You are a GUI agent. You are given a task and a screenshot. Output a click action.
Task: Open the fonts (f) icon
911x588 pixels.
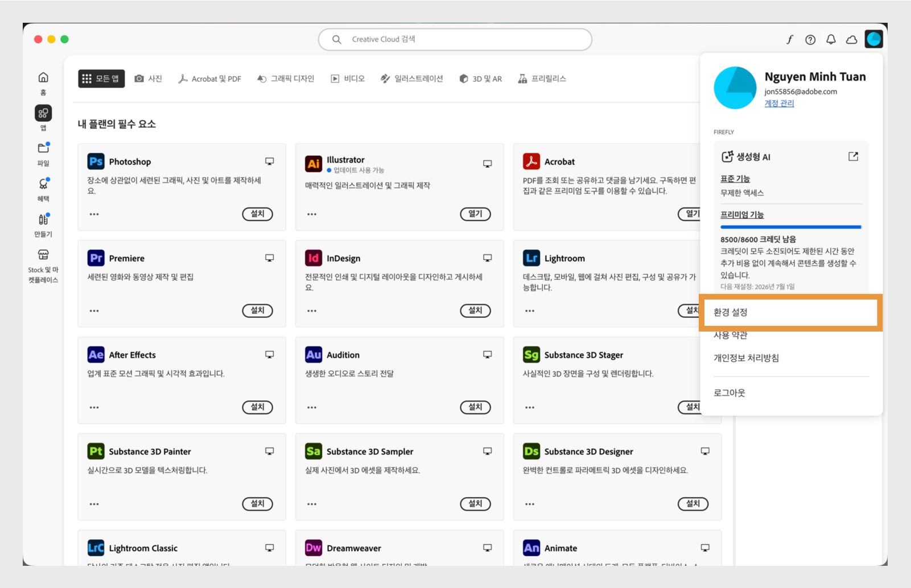(790, 39)
